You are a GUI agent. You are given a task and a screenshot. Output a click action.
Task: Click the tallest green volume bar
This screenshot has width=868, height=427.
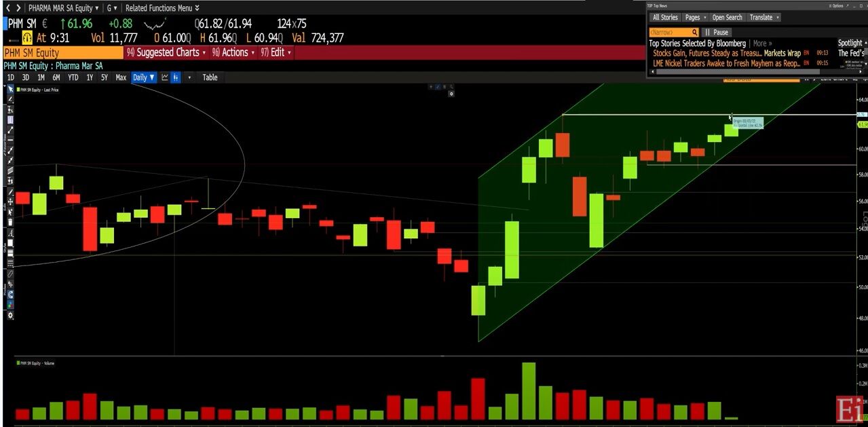(529, 391)
